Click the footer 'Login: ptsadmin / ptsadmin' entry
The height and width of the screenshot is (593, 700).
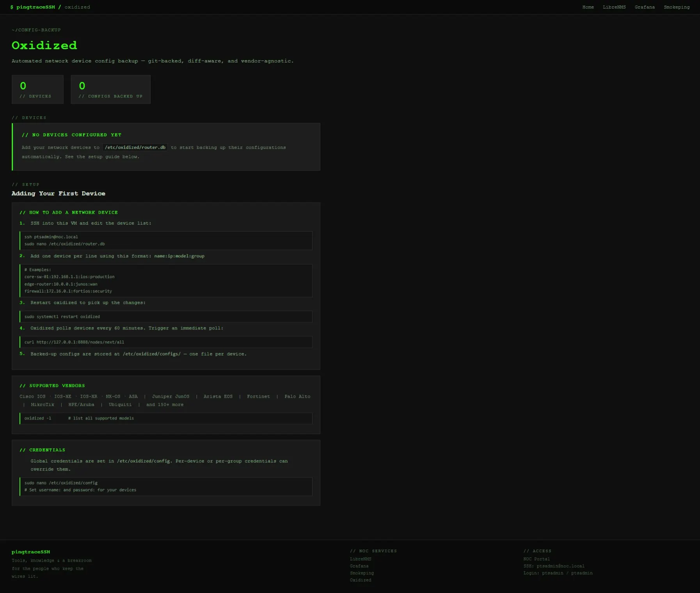[558, 573]
